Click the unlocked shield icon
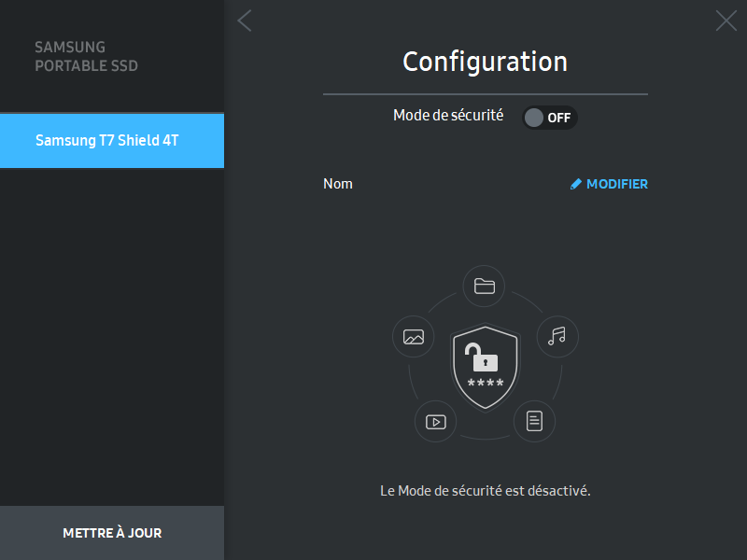Viewport: 747px width, 560px height. 486,368
